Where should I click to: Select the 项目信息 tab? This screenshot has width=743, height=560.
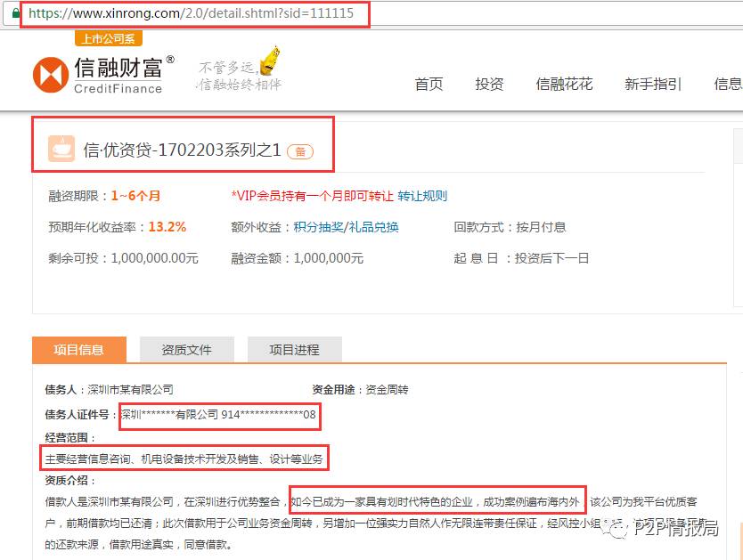click(79, 350)
